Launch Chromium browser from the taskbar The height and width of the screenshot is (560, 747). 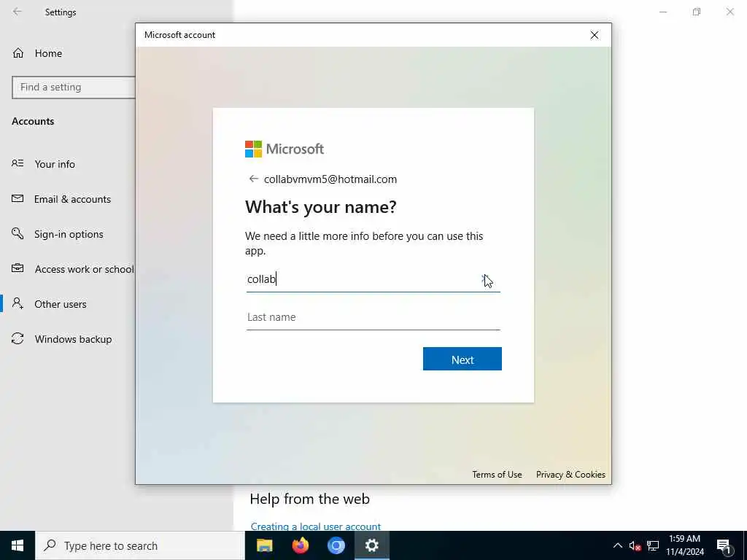coord(336,545)
